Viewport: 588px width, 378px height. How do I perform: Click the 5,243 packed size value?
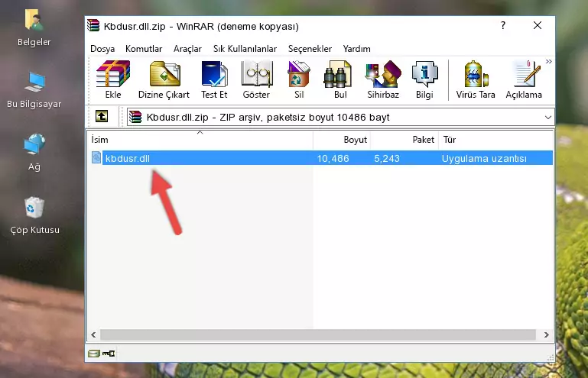(x=387, y=159)
